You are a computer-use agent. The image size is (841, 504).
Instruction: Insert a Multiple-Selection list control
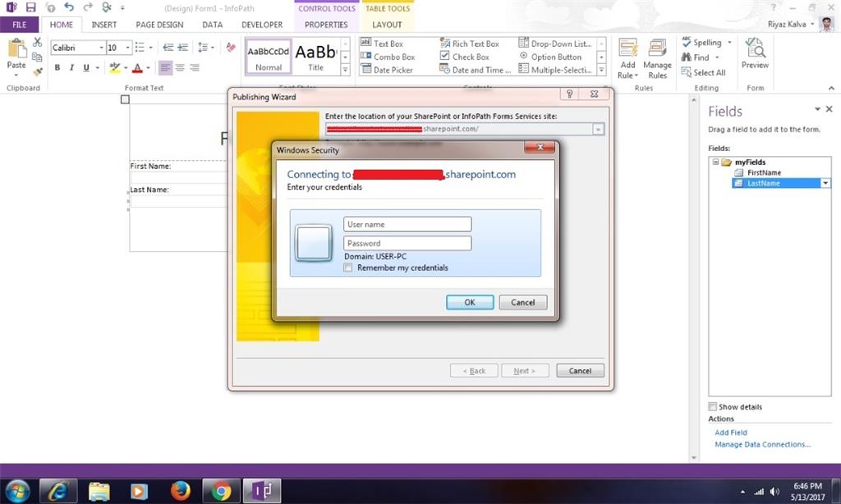point(554,70)
